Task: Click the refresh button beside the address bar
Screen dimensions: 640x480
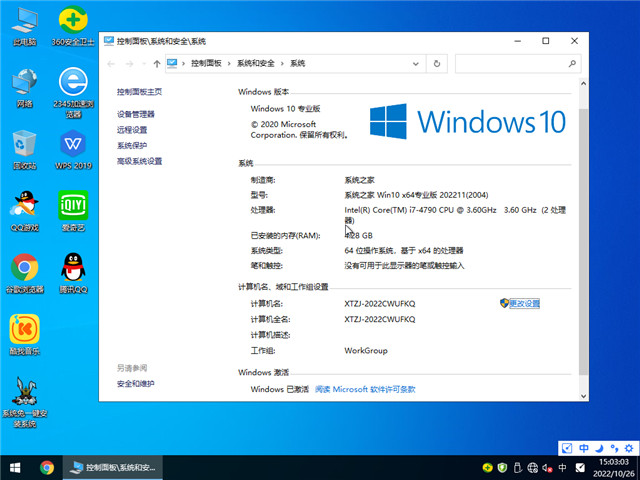Action: [x=438, y=63]
